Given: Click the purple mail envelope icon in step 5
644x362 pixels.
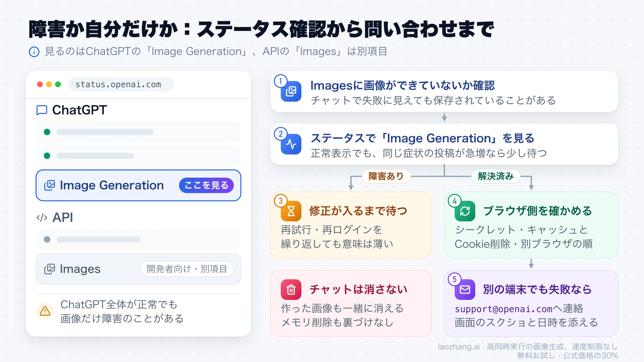Looking at the screenshot, I should [x=465, y=290].
